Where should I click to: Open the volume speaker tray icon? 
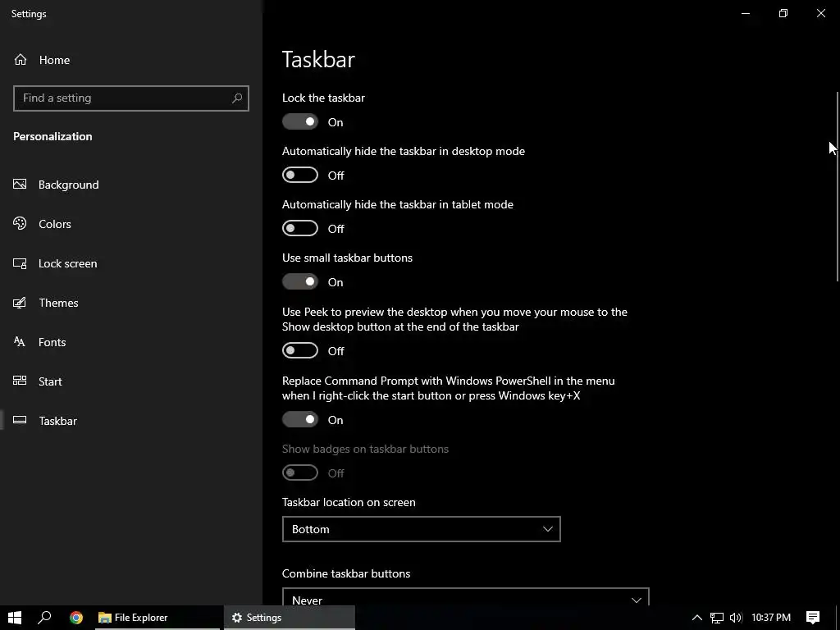736,618
